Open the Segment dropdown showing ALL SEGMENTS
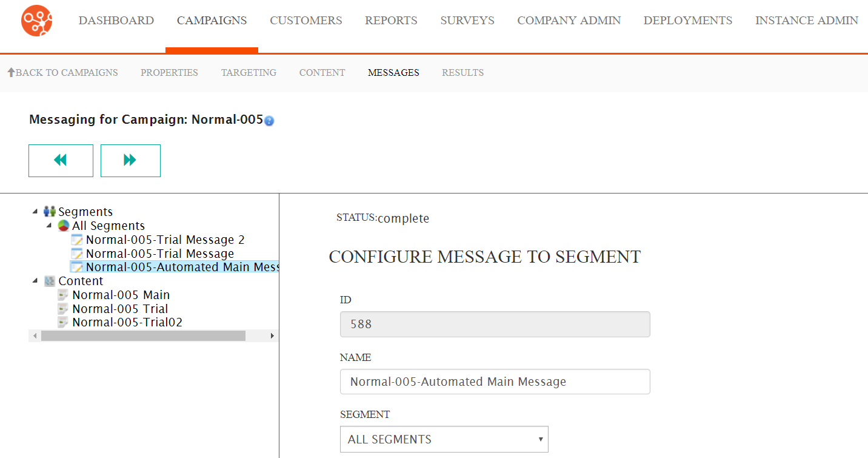This screenshot has height=458, width=868. click(x=444, y=439)
